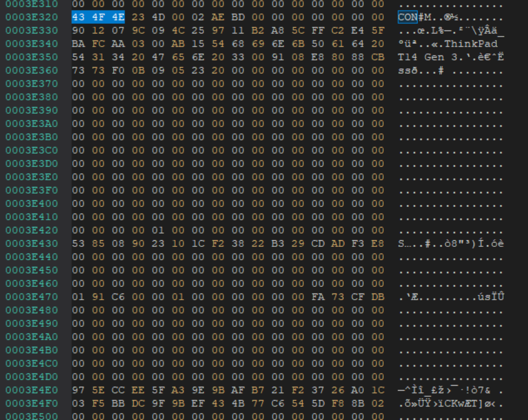Click byte E8 in row 0003E350

(x=318, y=57)
